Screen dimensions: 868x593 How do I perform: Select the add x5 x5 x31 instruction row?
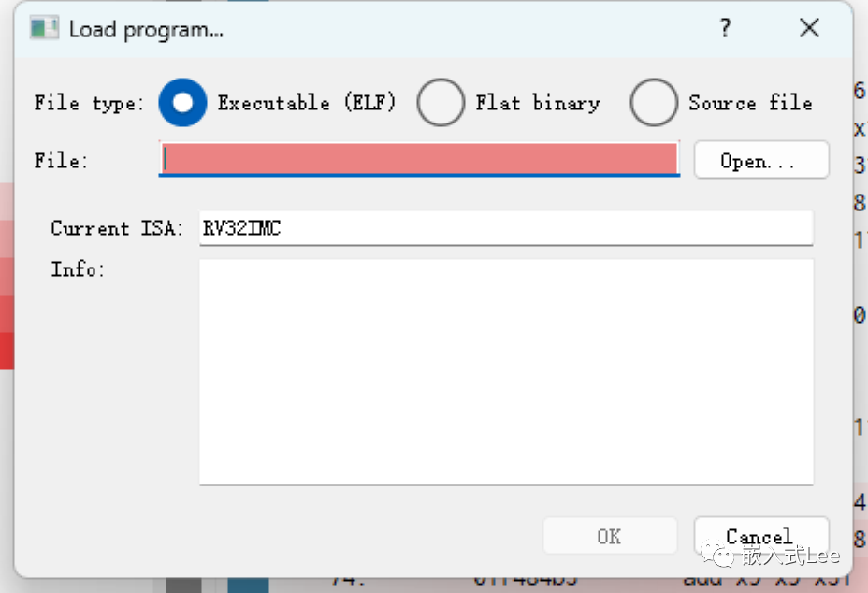766,582
